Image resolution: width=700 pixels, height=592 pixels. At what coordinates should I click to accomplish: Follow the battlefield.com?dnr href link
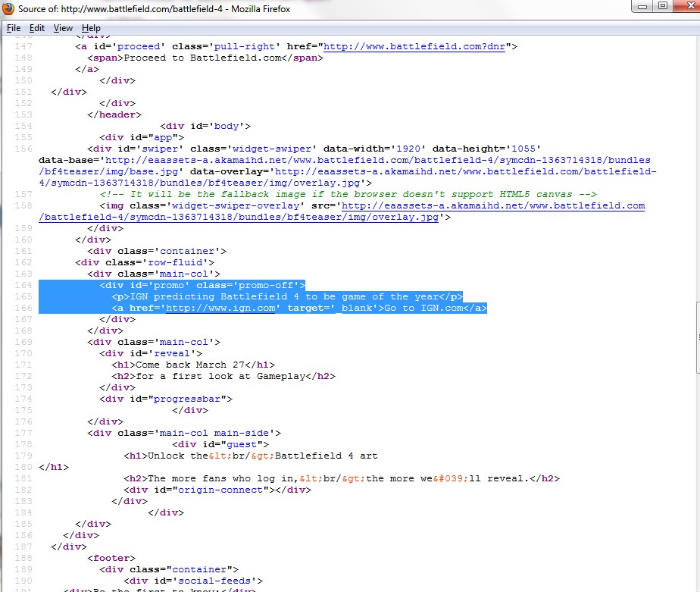(417, 46)
